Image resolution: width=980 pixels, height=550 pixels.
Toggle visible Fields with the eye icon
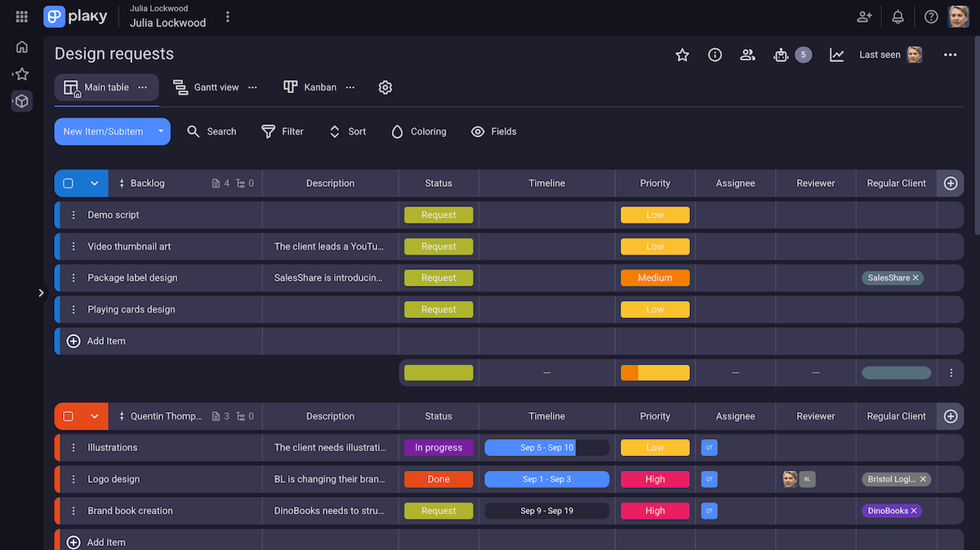(477, 131)
